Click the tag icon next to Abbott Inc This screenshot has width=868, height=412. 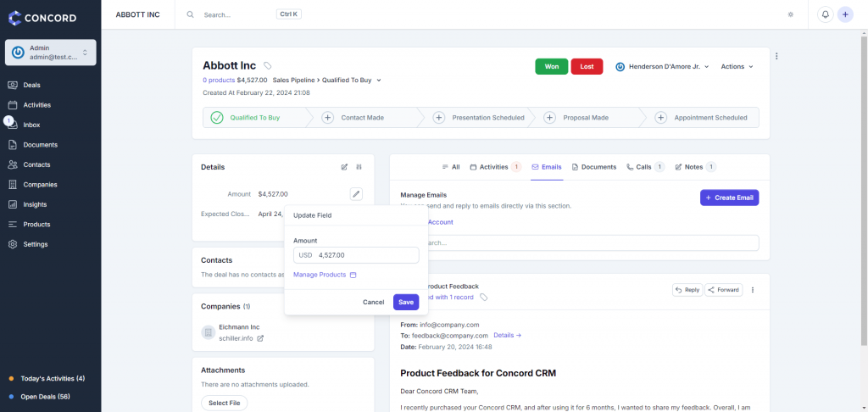click(x=268, y=66)
